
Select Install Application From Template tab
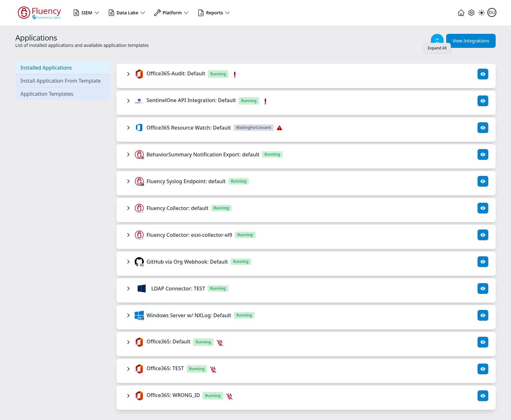pyautogui.click(x=63, y=81)
